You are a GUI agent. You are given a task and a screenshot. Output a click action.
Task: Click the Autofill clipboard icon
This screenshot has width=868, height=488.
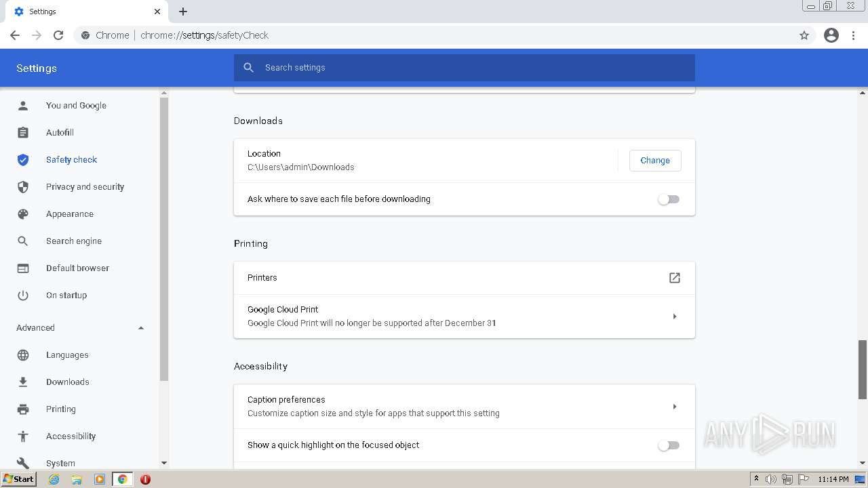tap(23, 133)
